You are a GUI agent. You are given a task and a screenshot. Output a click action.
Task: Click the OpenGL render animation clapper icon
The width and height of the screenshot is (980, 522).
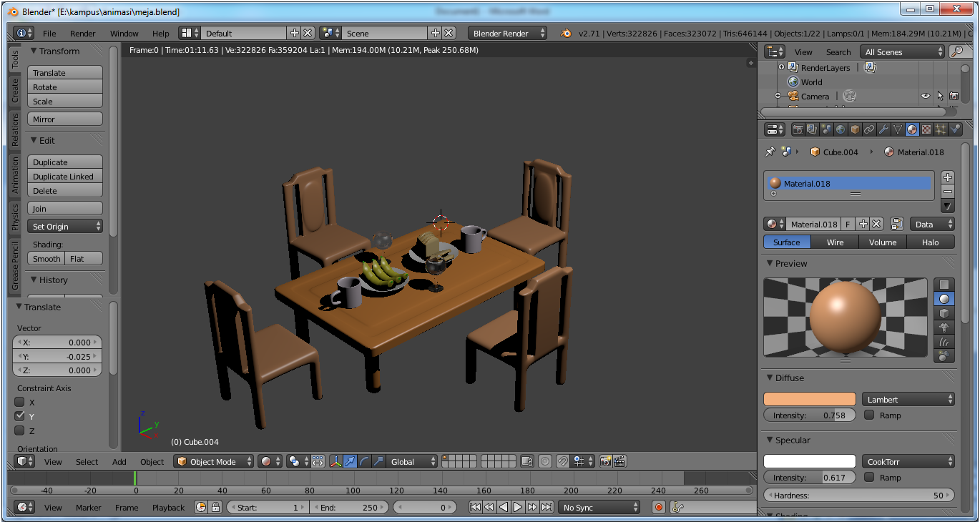coord(620,461)
